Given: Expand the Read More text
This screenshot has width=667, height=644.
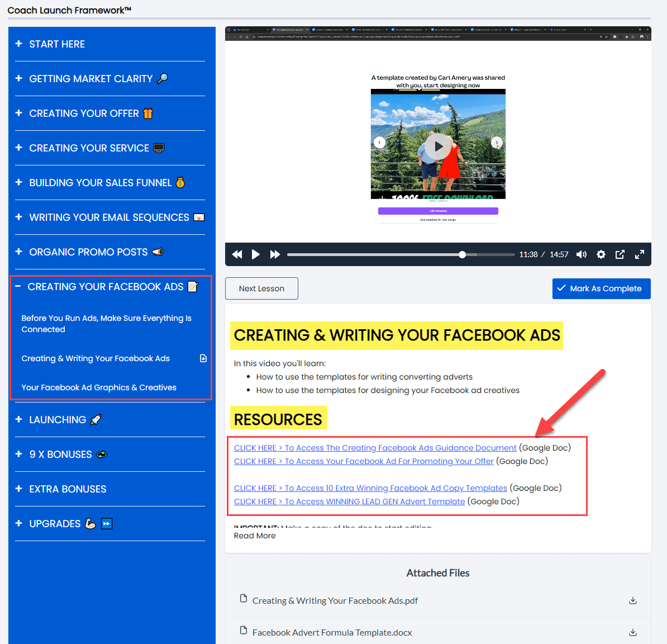Looking at the screenshot, I should pos(254,536).
